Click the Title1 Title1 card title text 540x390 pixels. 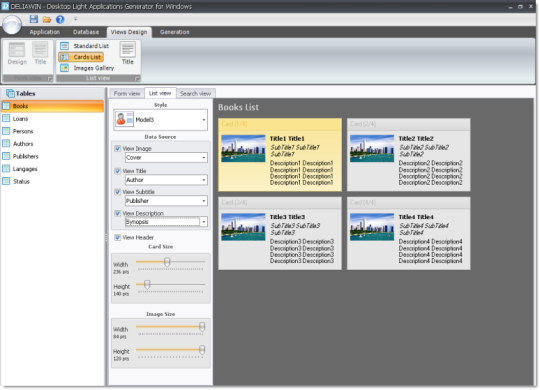[x=287, y=138]
